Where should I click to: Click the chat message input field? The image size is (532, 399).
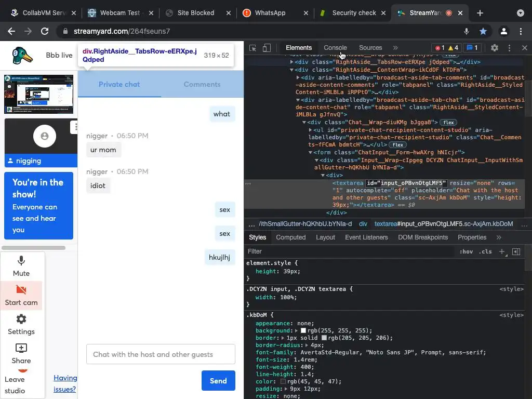coord(161,354)
